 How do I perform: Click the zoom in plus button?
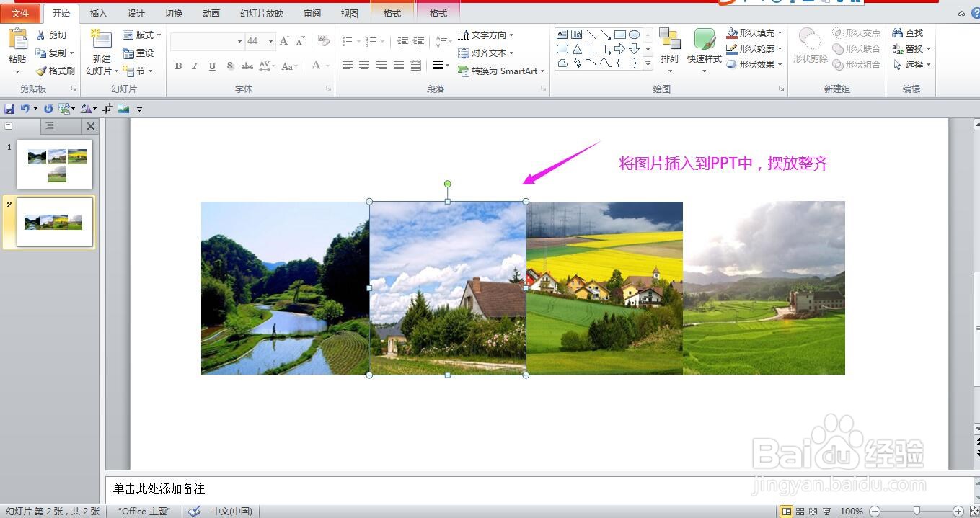point(958,512)
